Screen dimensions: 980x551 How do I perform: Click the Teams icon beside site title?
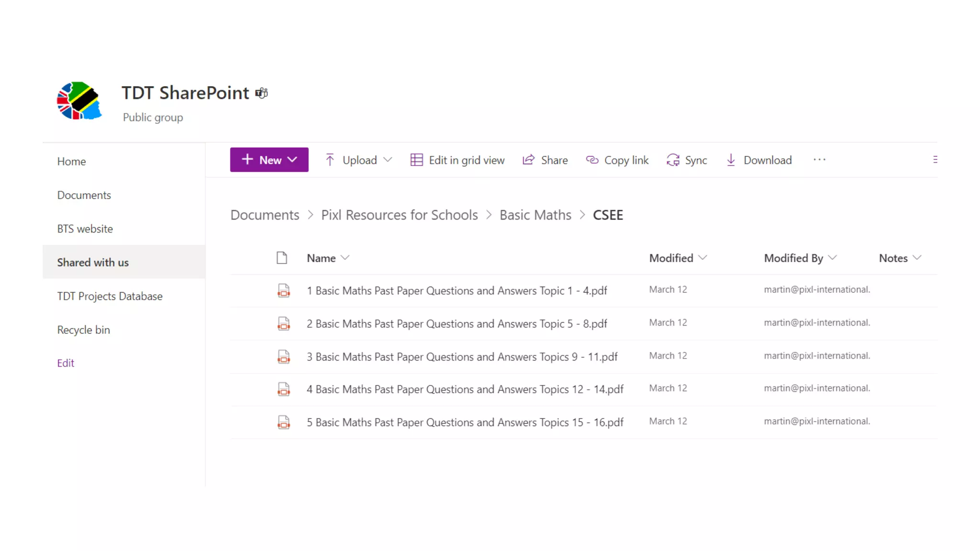(261, 93)
